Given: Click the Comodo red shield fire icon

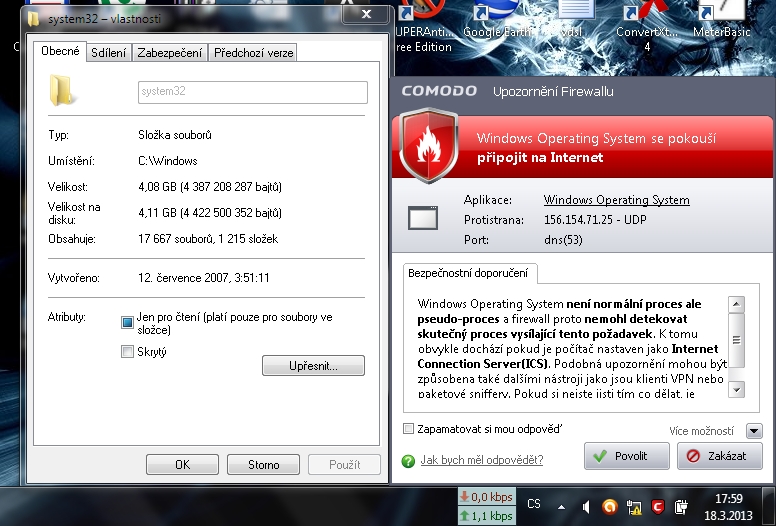Looking at the screenshot, I should click(x=429, y=145).
